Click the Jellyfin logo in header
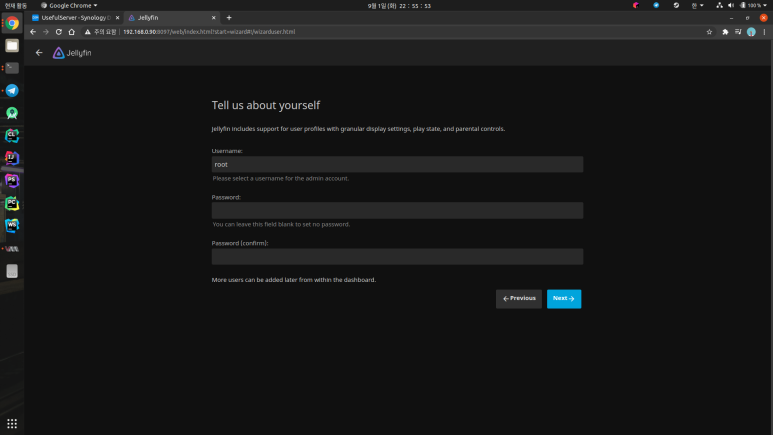The width and height of the screenshot is (773, 435). [x=72, y=53]
